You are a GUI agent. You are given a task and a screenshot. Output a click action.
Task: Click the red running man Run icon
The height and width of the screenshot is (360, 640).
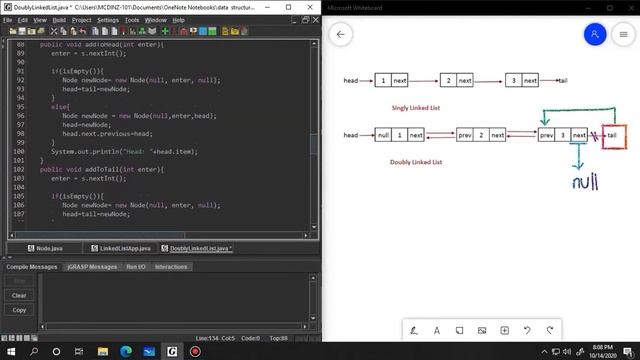point(174,31)
